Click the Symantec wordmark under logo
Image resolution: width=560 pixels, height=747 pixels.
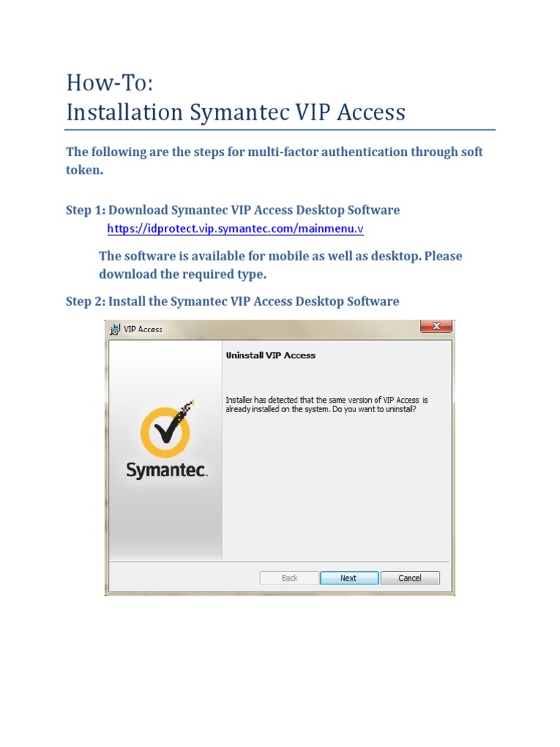[x=167, y=470]
